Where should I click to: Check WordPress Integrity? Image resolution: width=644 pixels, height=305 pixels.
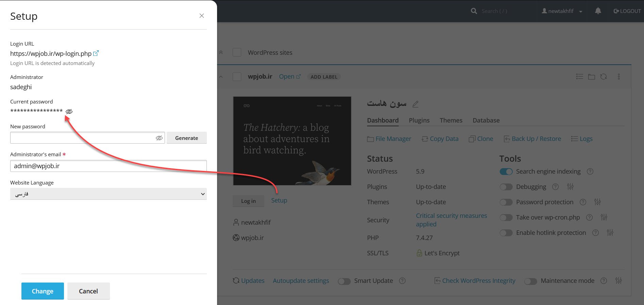pos(475,281)
